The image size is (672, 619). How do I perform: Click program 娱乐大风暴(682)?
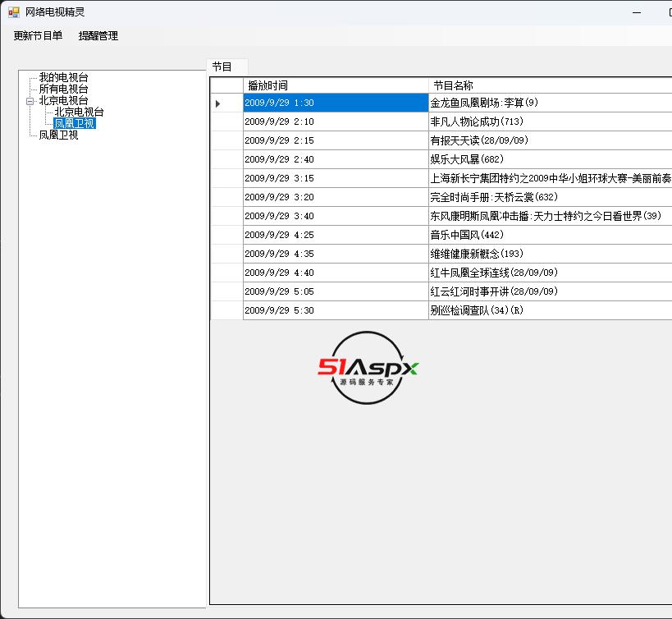click(x=551, y=159)
